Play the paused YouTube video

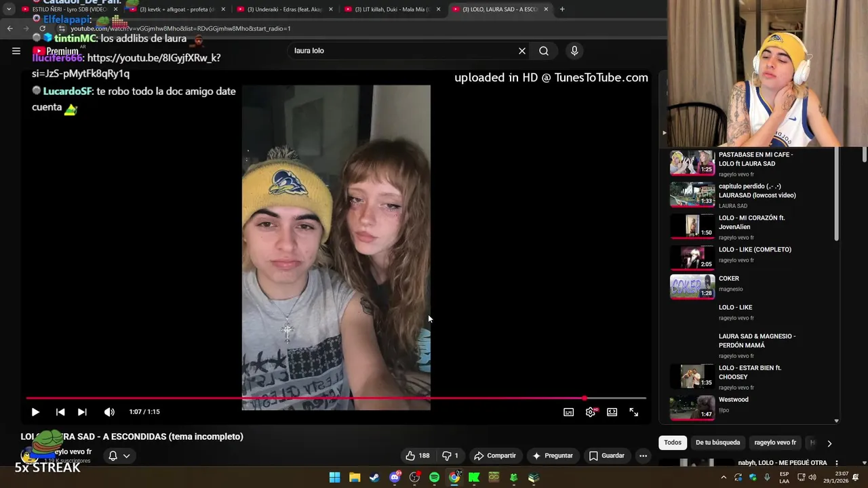coord(35,412)
